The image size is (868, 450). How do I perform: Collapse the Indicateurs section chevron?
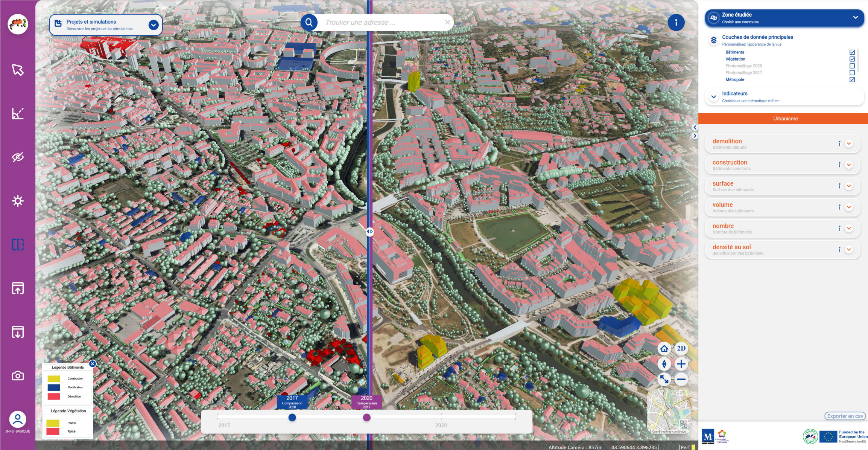click(x=713, y=97)
